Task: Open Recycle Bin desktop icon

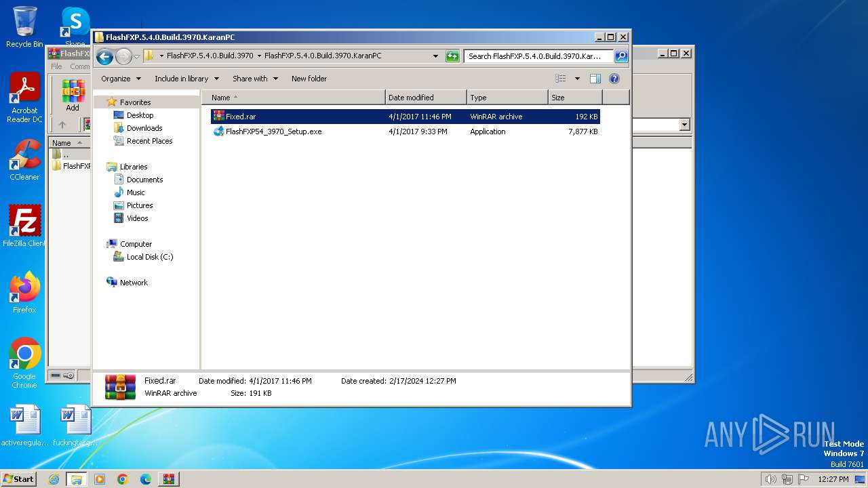Action: click(x=24, y=27)
